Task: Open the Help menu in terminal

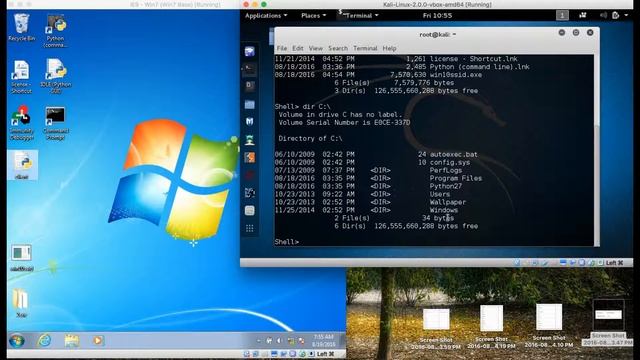Action: click(389, 48)
